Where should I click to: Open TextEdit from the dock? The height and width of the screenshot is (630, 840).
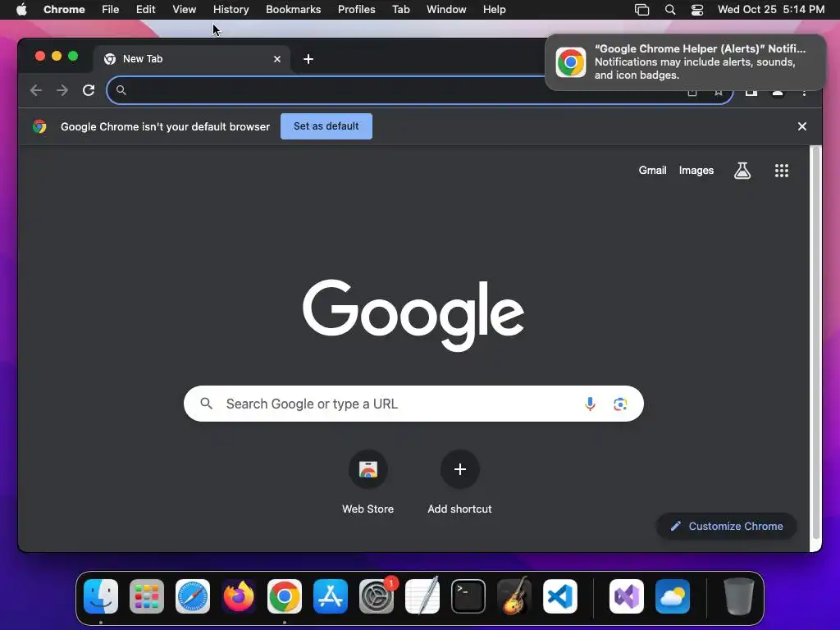[422, 596]
